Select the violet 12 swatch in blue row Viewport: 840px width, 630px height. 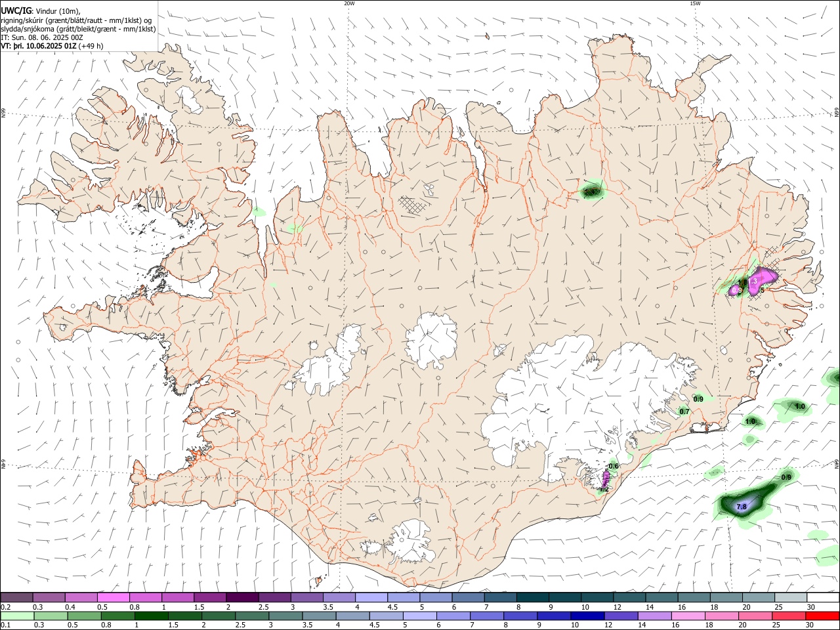[621, 616]
